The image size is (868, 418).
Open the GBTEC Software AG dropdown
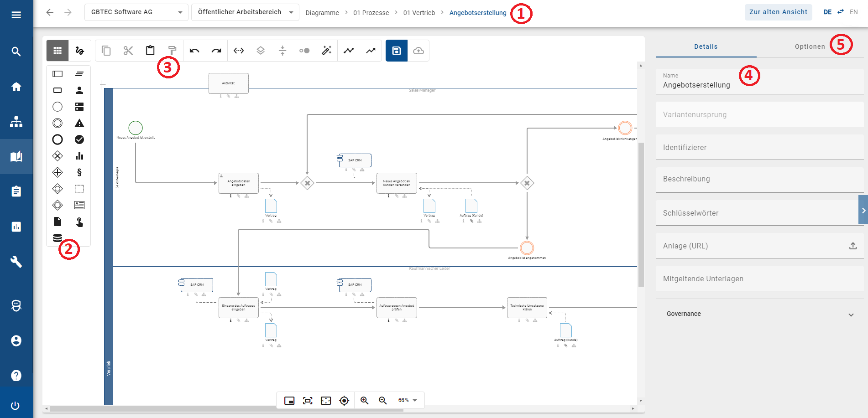136,12
